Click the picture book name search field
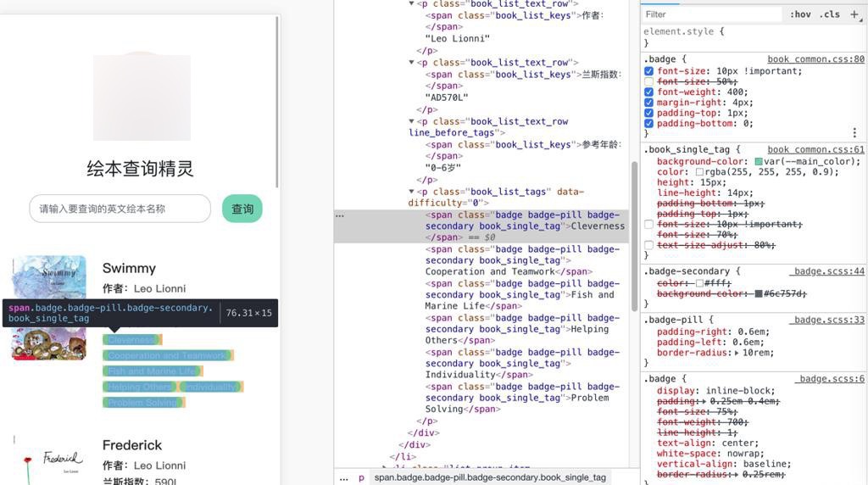The image size is (868, 485). point(120,209)
